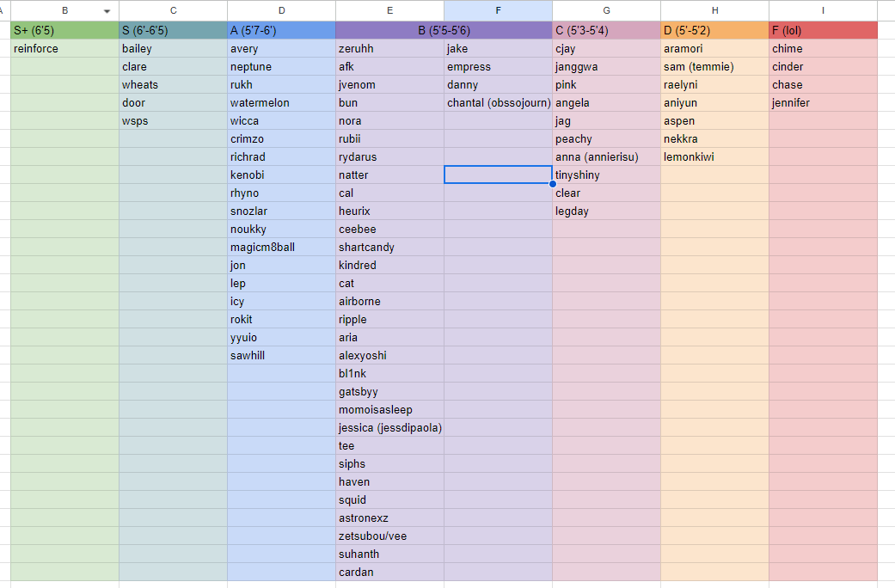The image size is (895, 588).
Task: Select the cell containing wheats
Action: pyautogui.click(x=173, y=84)
